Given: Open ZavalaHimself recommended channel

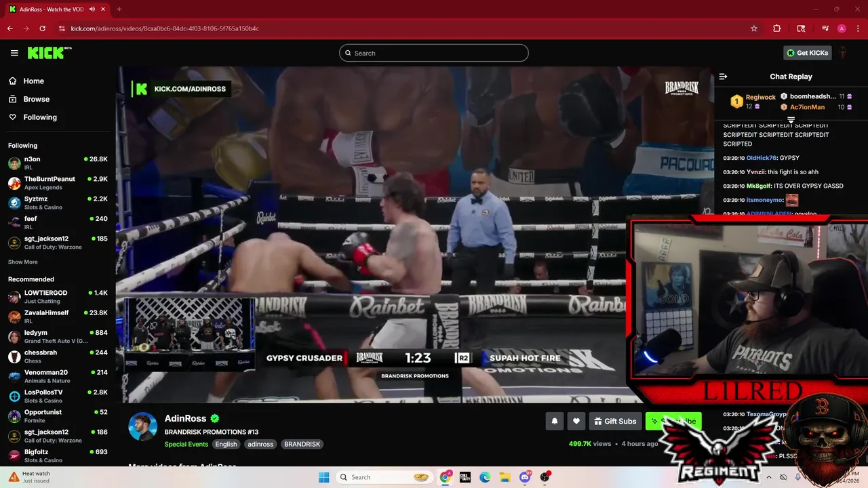Looking at the screenshot, I should point(58,317).
